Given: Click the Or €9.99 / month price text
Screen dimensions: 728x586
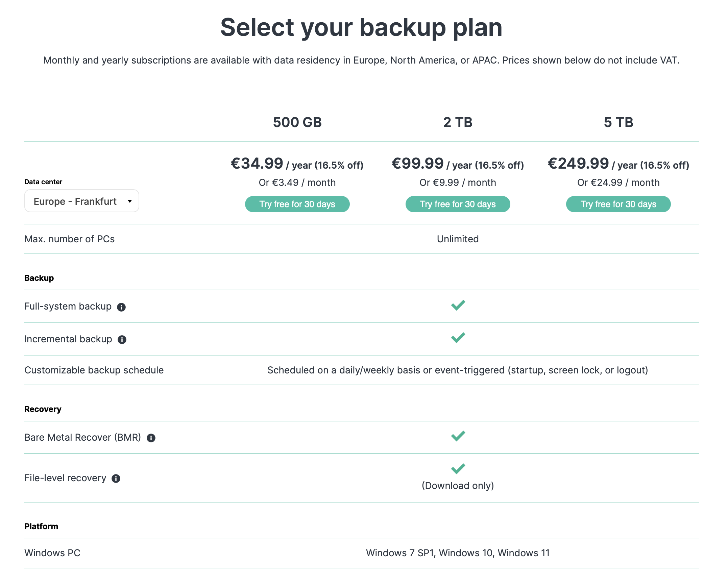Looking at the screenshot, I should coord(458,183).
